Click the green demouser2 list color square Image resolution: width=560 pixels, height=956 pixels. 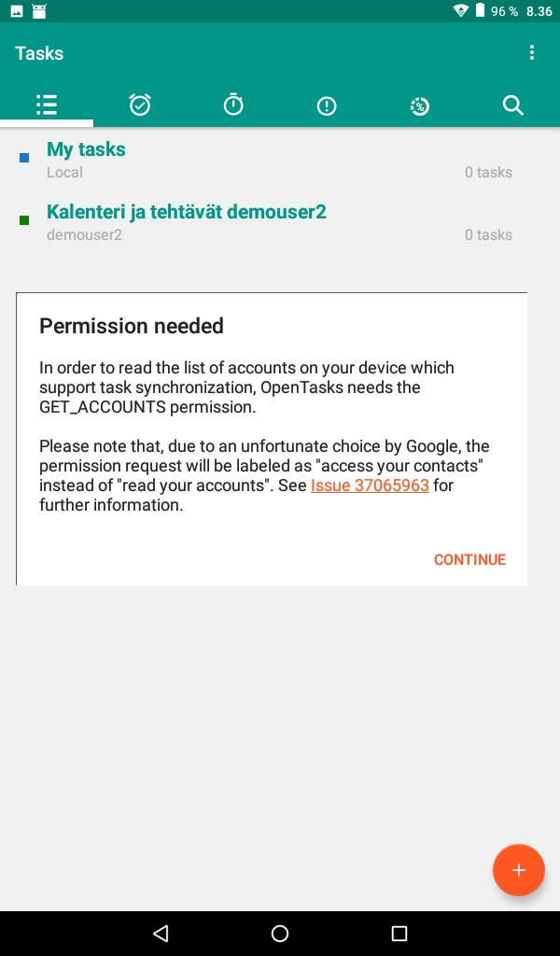click(x=24, y=220)
